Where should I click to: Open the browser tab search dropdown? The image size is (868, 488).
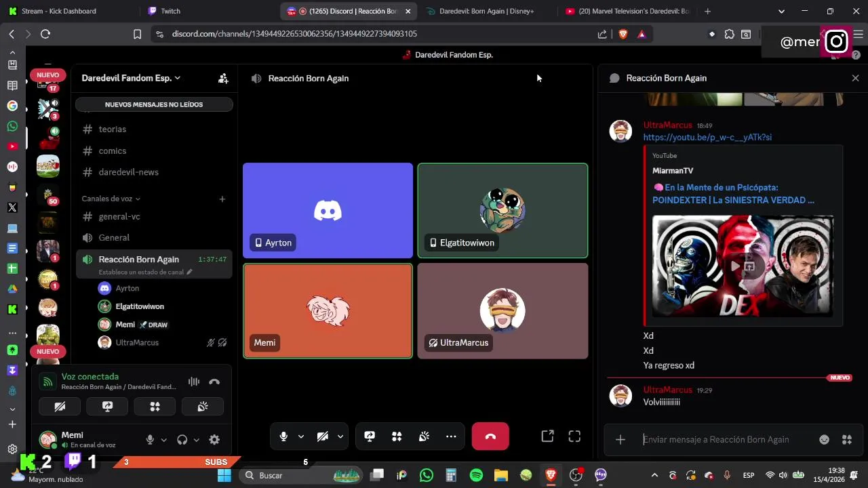(781, 11)
